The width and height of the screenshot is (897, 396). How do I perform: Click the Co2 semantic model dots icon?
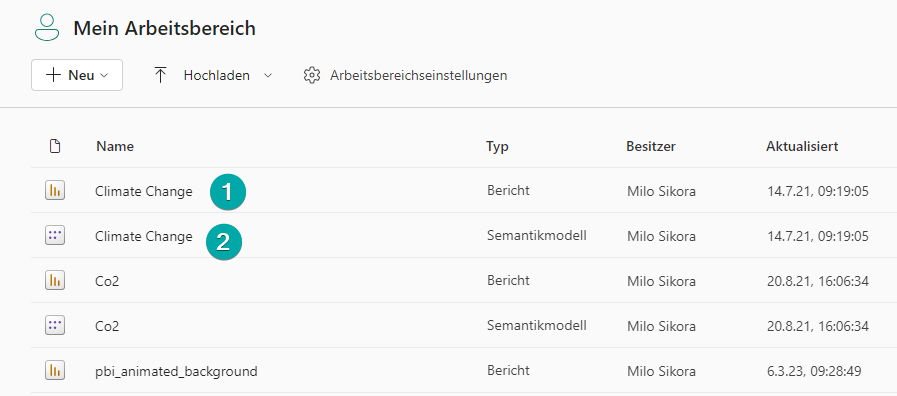[x=55, y=326]
